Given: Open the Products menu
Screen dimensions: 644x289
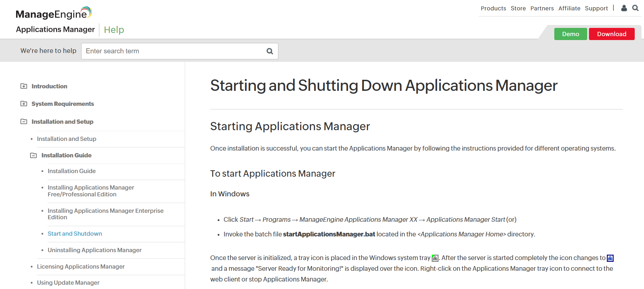Looking at the screenshot, I should pos(493,8).
